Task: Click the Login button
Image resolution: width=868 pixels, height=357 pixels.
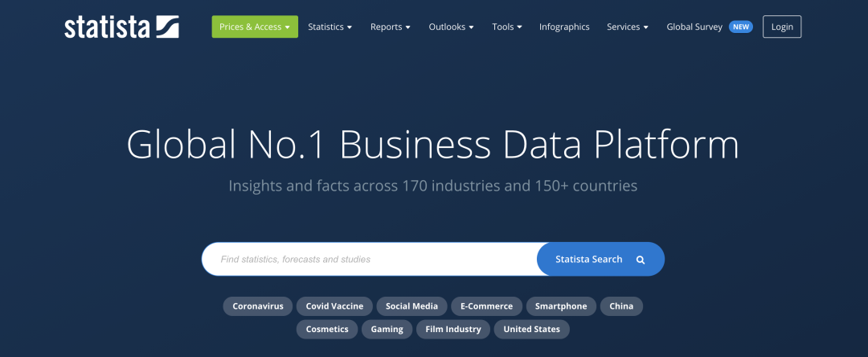Action: [x=782, y=27]
